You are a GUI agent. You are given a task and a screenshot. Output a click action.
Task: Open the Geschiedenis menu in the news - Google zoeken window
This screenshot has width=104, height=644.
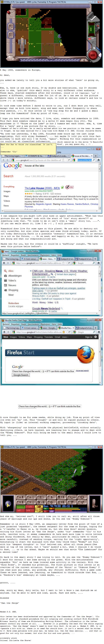click(x=33, y=255)
